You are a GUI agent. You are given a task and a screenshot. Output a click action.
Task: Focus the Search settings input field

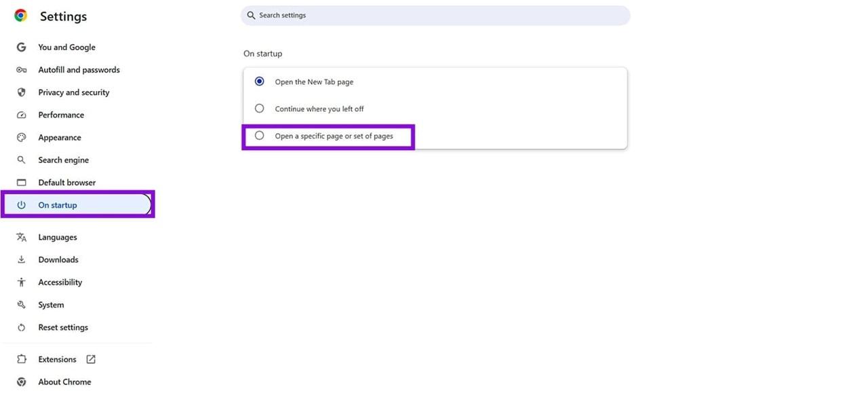point(435,16)
